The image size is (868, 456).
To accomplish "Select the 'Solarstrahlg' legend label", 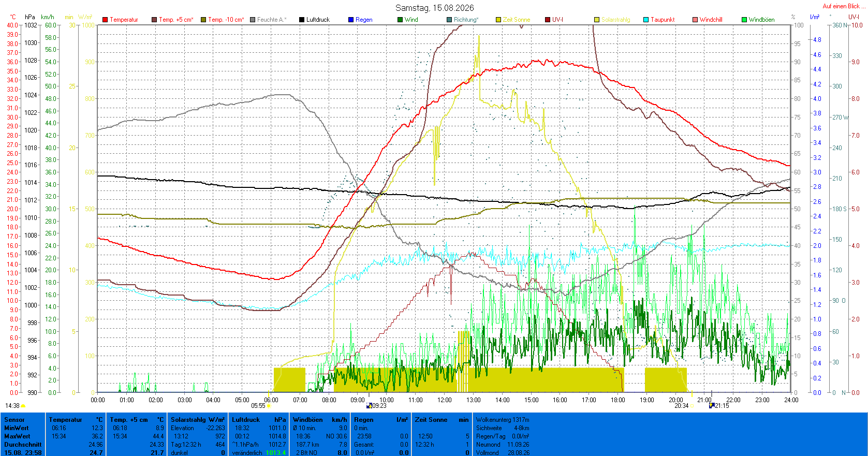I will pos(616,20).
